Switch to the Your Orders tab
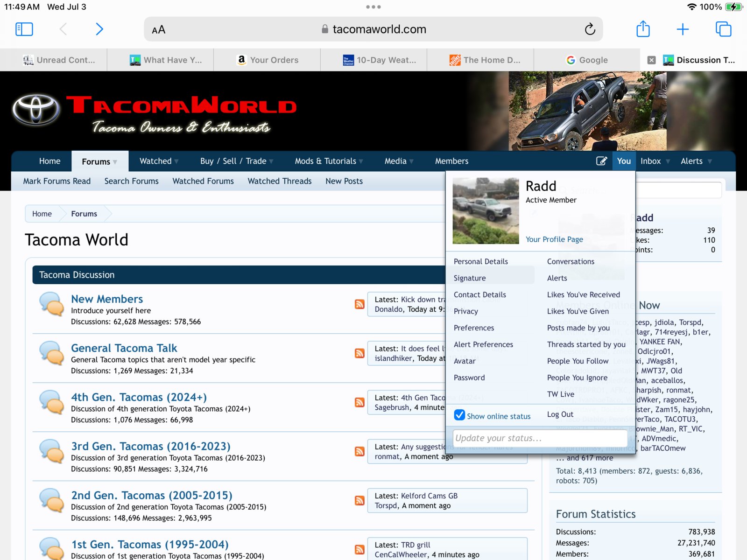The image size is (747, 560). coord(267,60)
